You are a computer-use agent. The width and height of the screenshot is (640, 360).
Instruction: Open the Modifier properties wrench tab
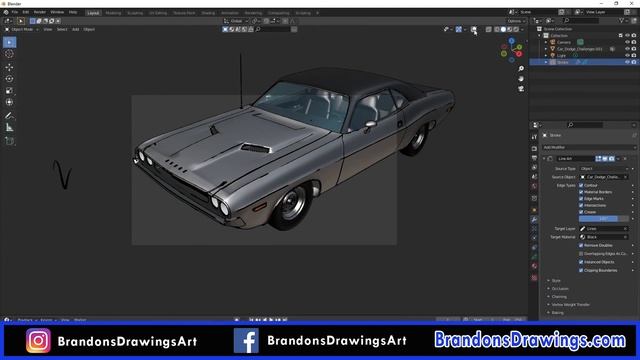[534, 220]
